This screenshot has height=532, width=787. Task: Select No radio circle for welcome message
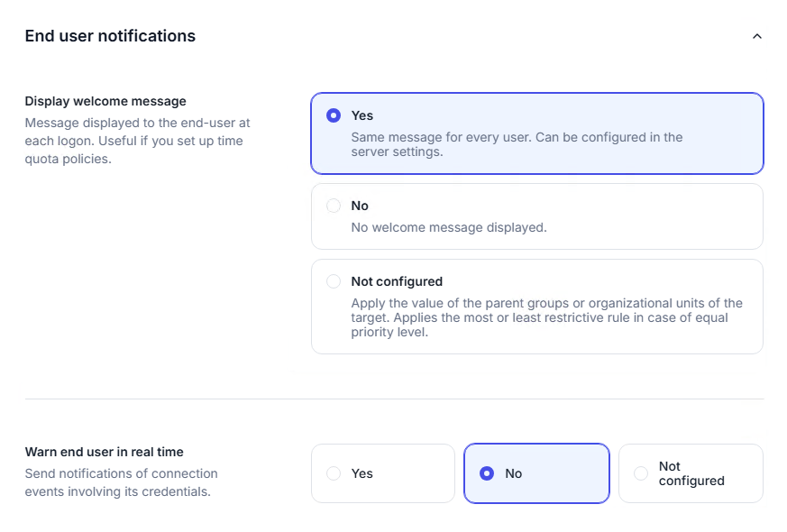tap(334, 206)
